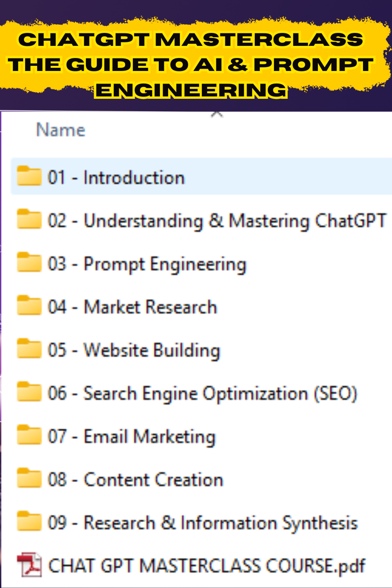
Task: Select the 09 - Research & Information Synthesis folder icon
Action: pos(29,520)
